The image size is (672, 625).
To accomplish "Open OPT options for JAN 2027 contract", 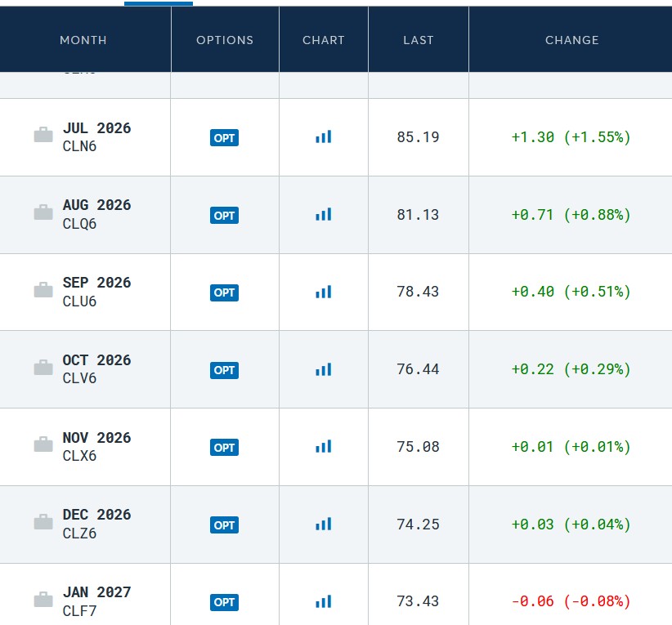I will pyautogui.click(x=224, y=602).
